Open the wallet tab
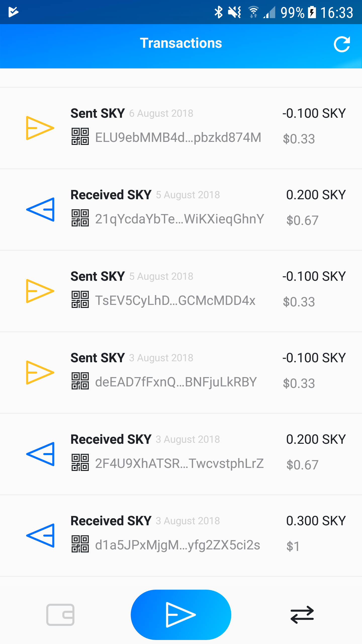 tap(60, 615)
